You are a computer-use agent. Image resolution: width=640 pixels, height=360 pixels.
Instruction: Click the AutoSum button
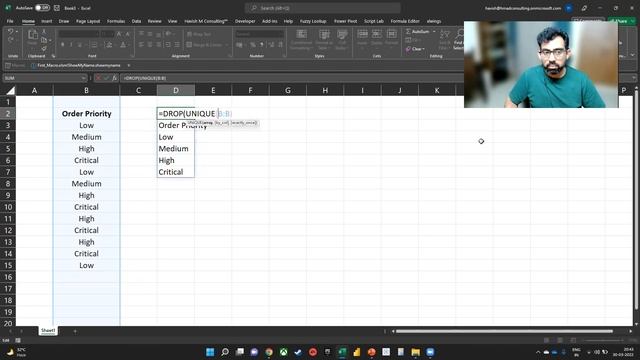tap(417, 31)
